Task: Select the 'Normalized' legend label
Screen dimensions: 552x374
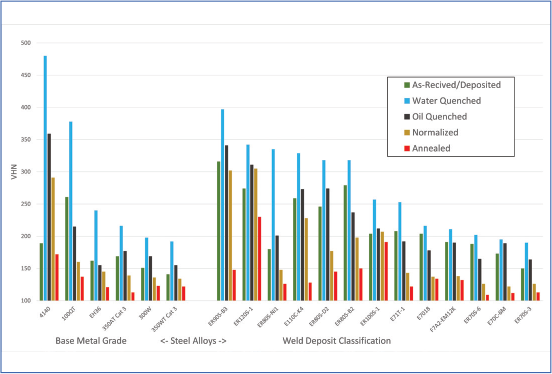Action: tap(435, 132)
